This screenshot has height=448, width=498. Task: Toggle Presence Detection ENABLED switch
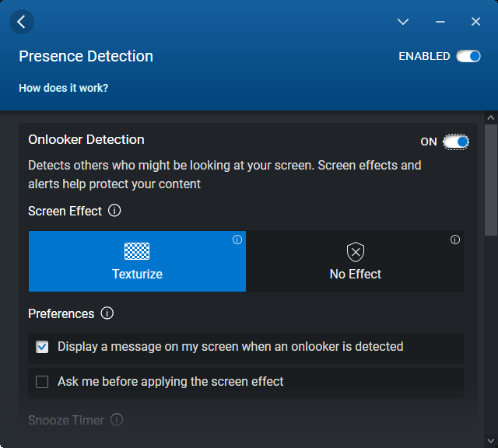(468, 56)
